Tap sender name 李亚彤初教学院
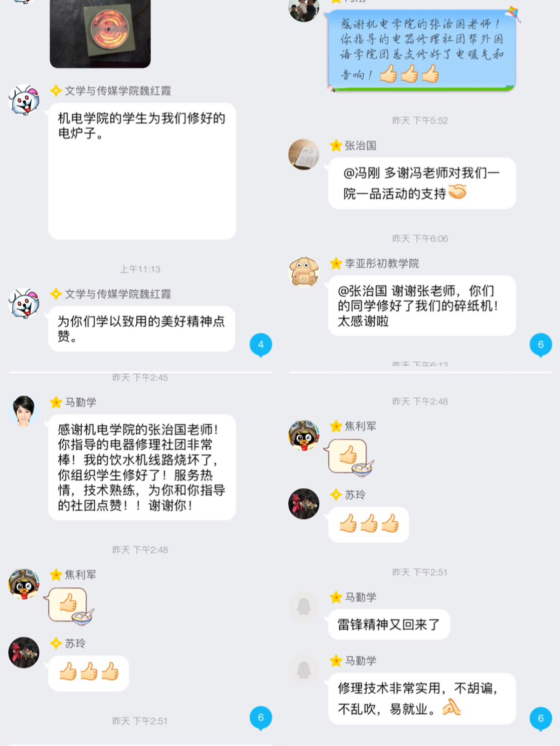Image resolution: width=560 pixels, height=746 pixels. (382, 263)
